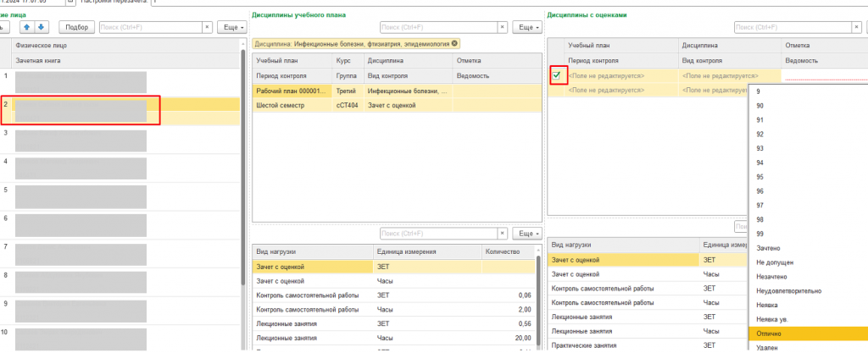Select student row number 3 in the list
Viewport: 868px width, 353px height.
[x=81, y=140]
